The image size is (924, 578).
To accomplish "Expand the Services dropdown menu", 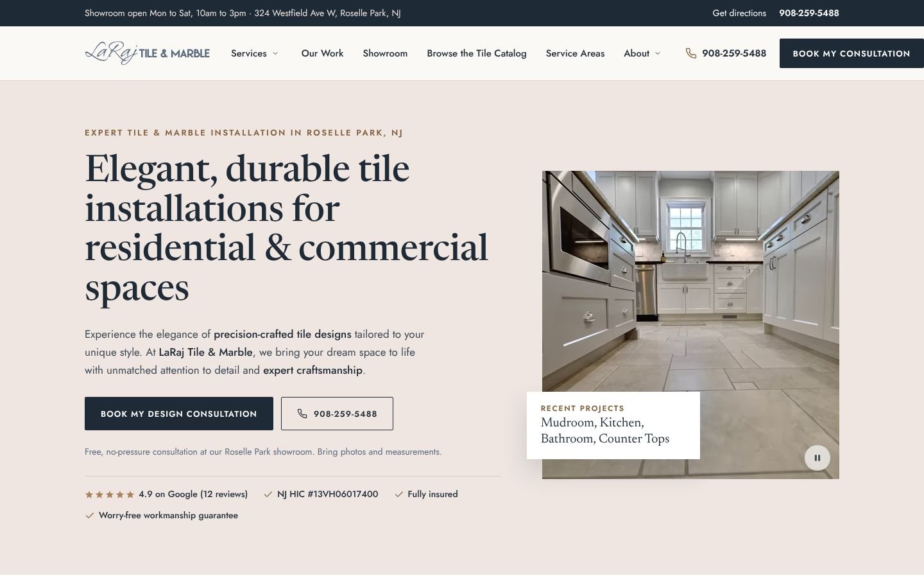I will [255, 53].
